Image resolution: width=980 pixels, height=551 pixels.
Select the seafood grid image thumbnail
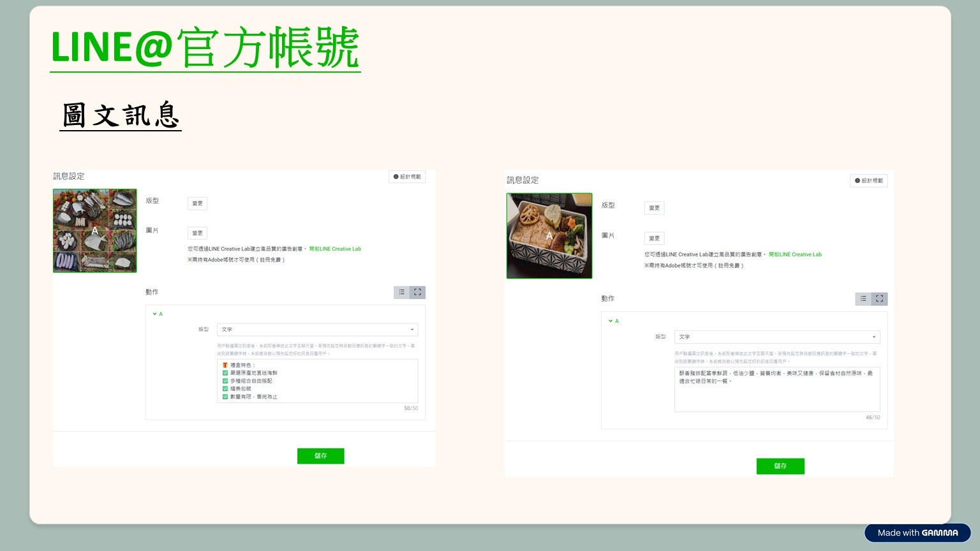[95, 231]
